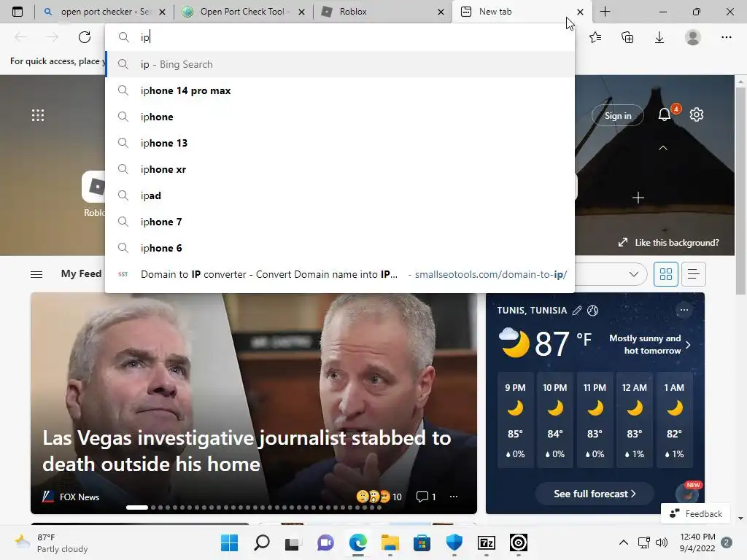
Task: Click the first carousel progress indicator
Action: coord(136,507)
